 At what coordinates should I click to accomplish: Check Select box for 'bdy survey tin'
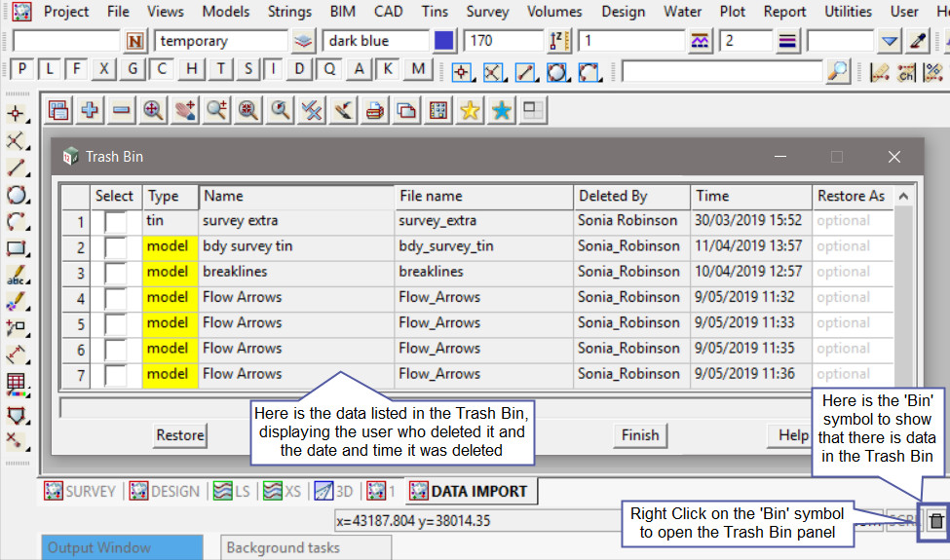116,246
